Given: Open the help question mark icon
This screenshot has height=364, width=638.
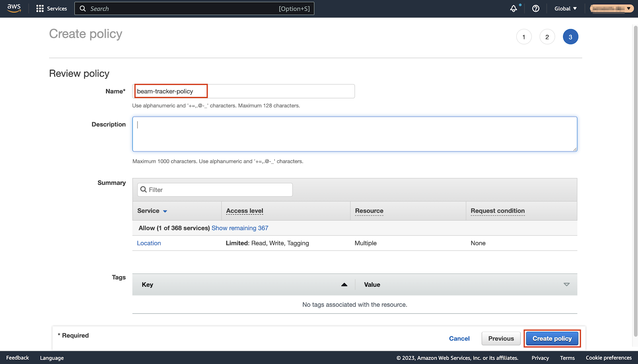Looking at the screenshot, I should click(536, 8).
